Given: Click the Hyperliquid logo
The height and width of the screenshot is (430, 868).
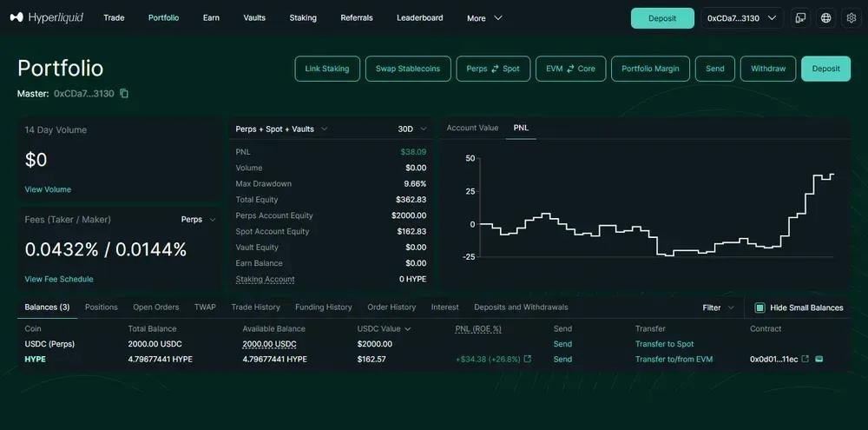Looking at the screenshot, I should click(47, 17).
